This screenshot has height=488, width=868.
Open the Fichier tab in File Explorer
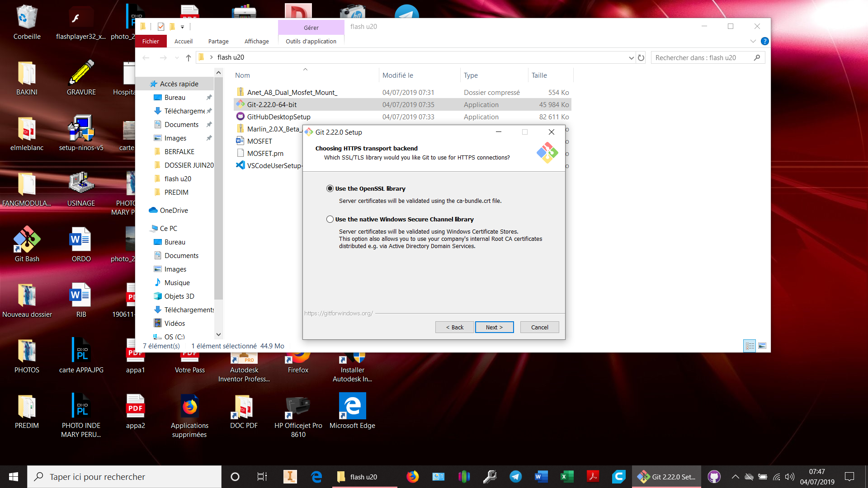pos(151,41)
